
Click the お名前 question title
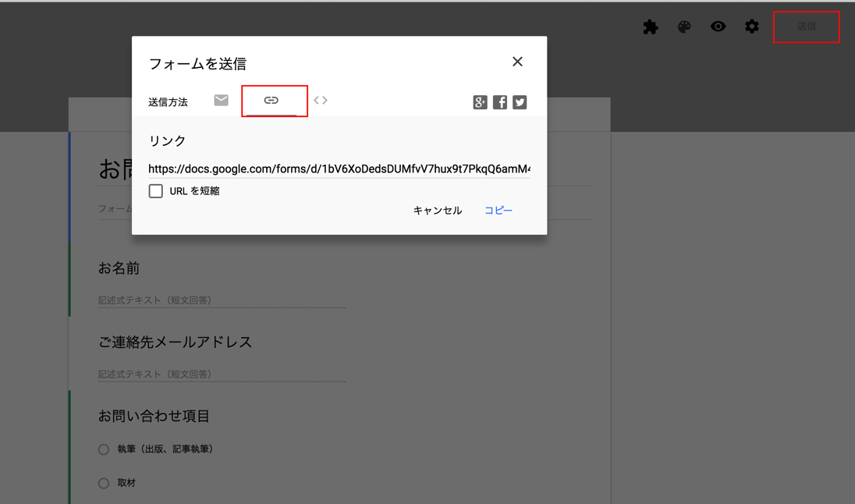pyautogui.click(x=119, y=268)
